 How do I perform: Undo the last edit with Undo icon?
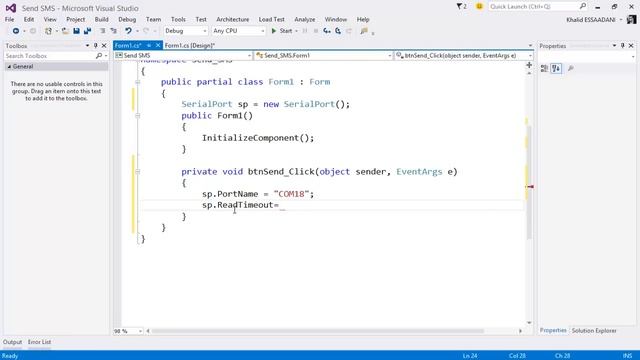click(x=128, y=31)
